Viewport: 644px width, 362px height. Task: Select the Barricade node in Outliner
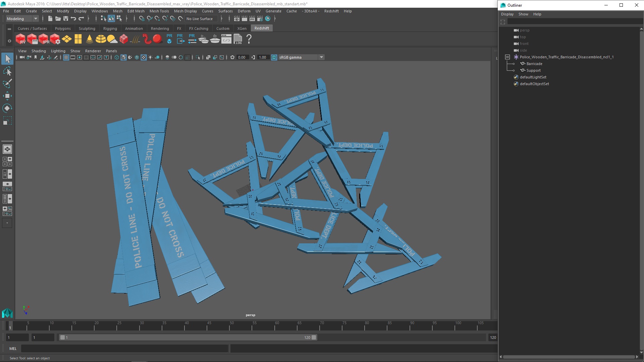(534, 64)
